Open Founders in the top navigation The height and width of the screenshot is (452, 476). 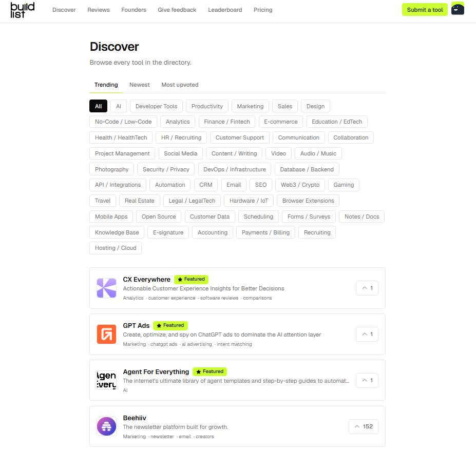(x=134, y=10)
